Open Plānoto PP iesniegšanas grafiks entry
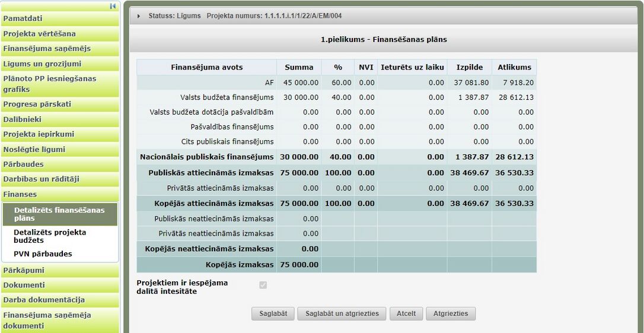 59,84
